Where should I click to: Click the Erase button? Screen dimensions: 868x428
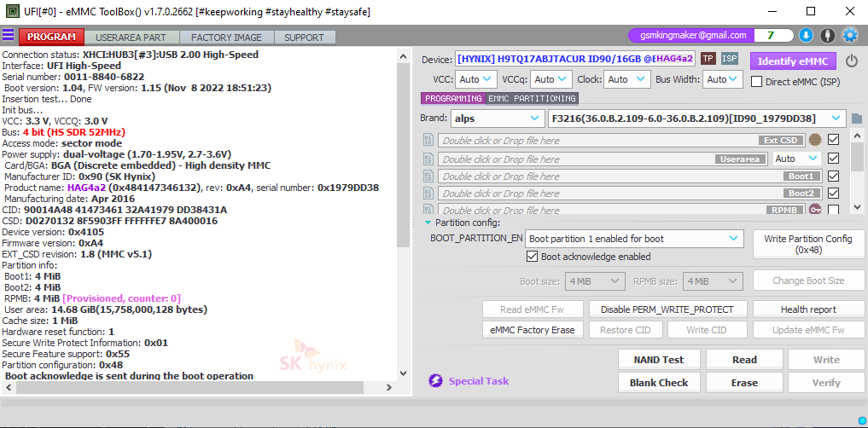744,383
